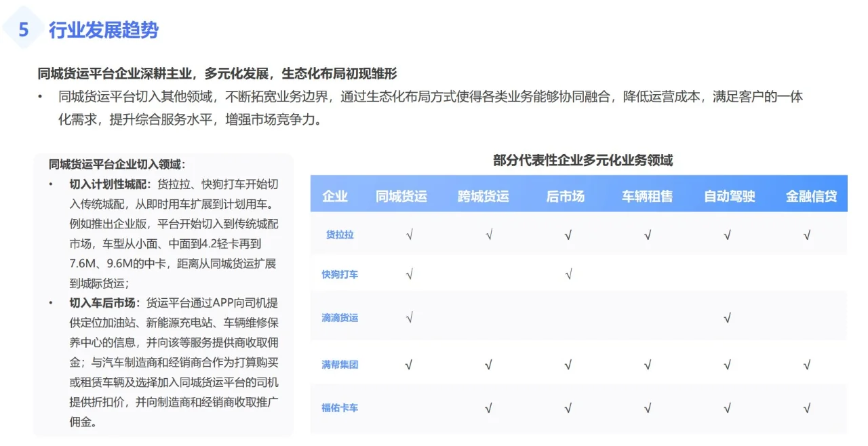
Task: Click 满帮集团's check mark under 后市场
Action: (568, 365)
